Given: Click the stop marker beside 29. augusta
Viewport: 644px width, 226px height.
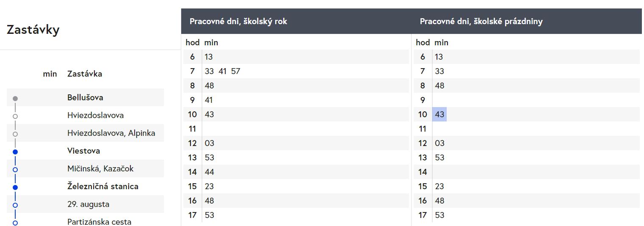Looking at the screenshot, I should coord(15,205).
